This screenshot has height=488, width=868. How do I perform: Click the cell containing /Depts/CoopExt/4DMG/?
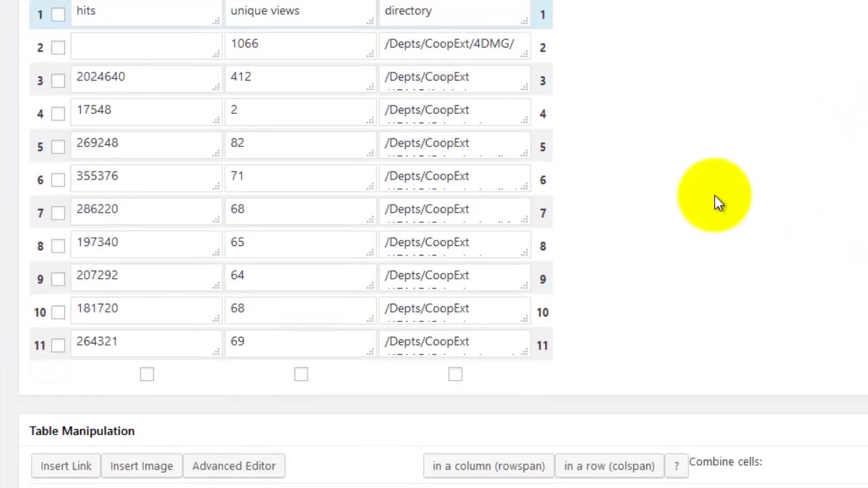pos(454,46)
